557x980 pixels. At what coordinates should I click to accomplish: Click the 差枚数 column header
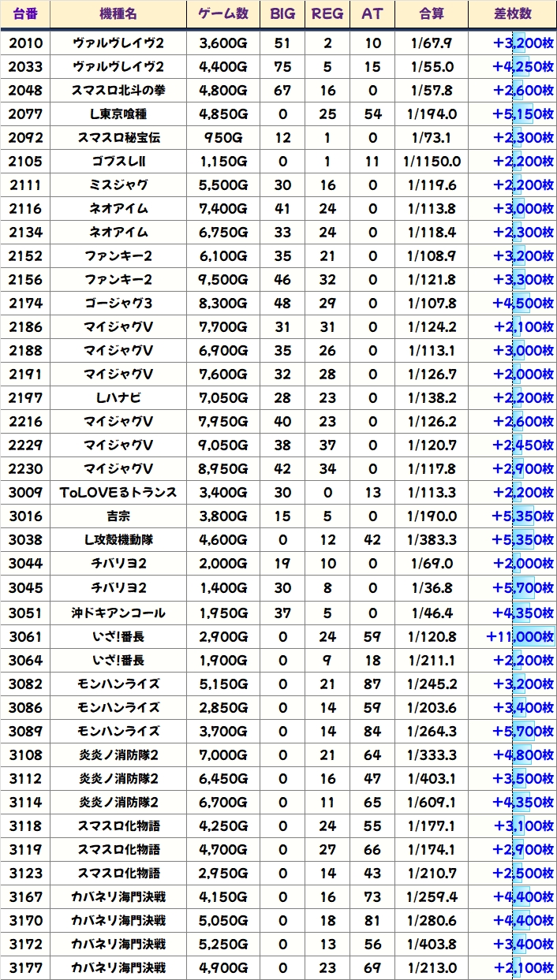[x=512, y=14]
